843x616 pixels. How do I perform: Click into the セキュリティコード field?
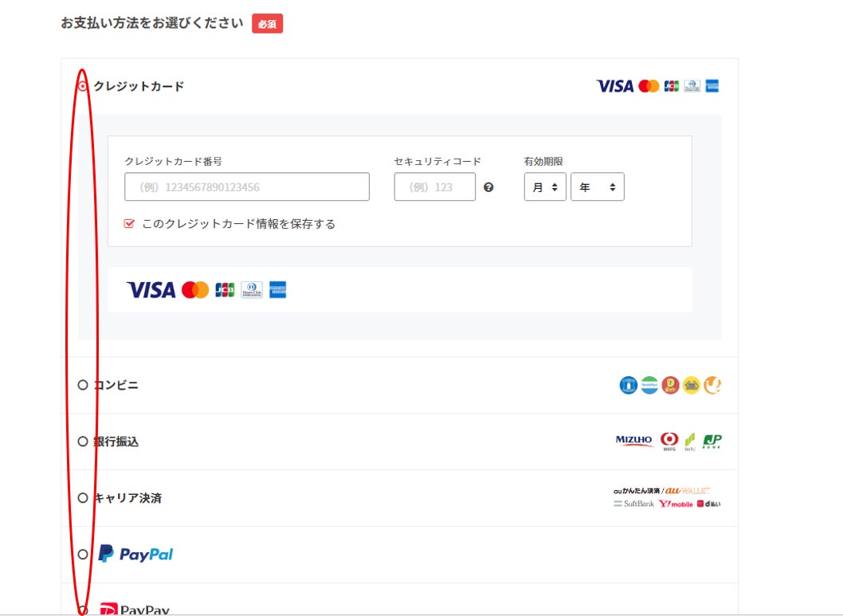435,187
